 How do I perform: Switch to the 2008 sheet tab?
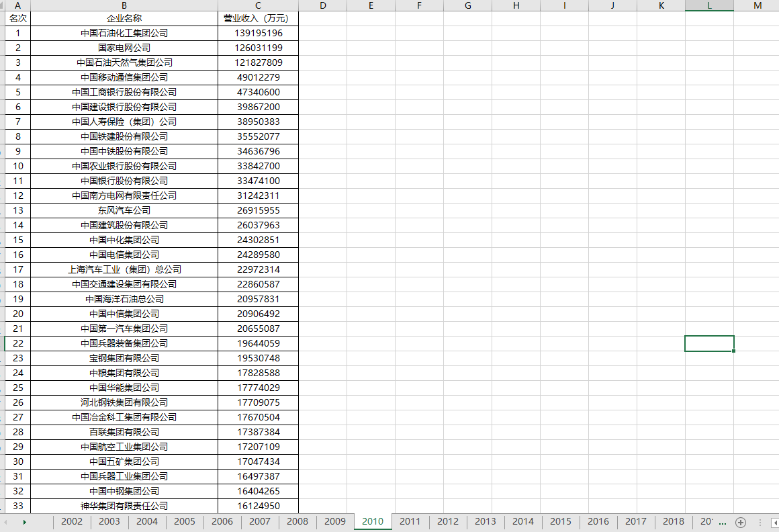point(297,521)
